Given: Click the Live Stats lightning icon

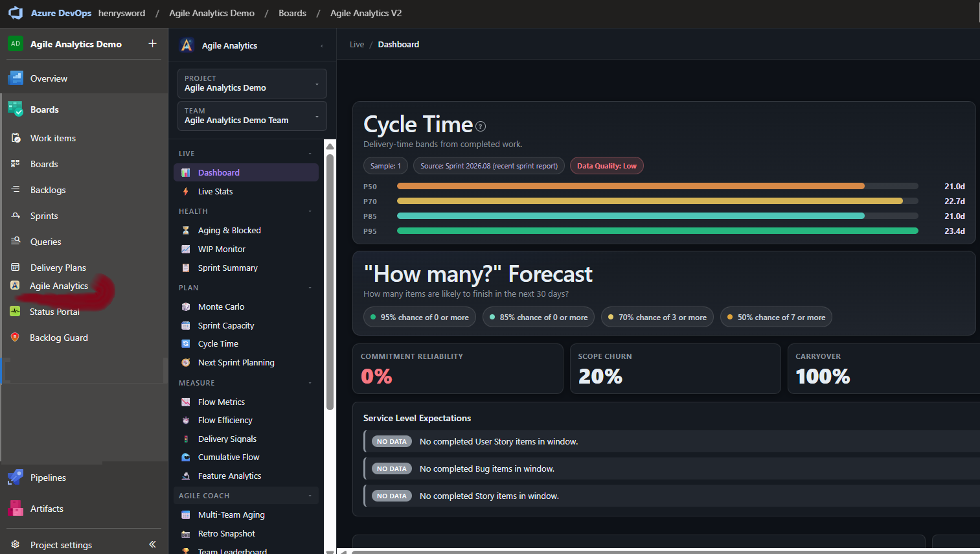Looking at the screenshot, I should (x=186, y=191).
